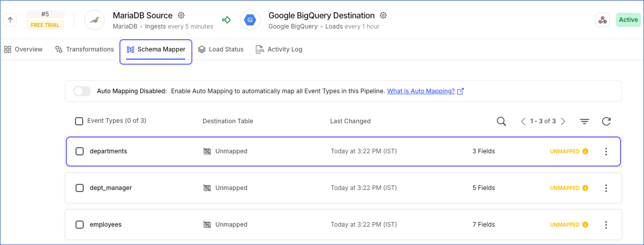This screenshot has height=245, width=644.
Task: Open the Activity Log tab
Action: coord(279,49)
